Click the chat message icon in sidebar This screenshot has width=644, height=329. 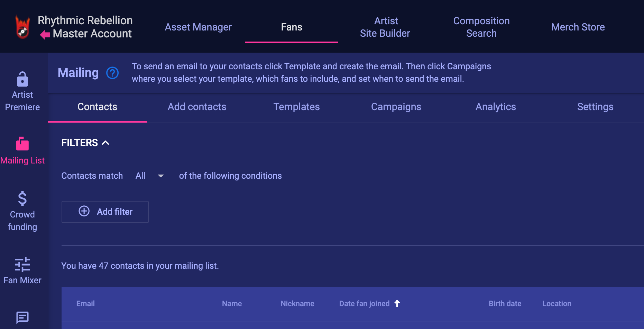[x=22, y=317]
